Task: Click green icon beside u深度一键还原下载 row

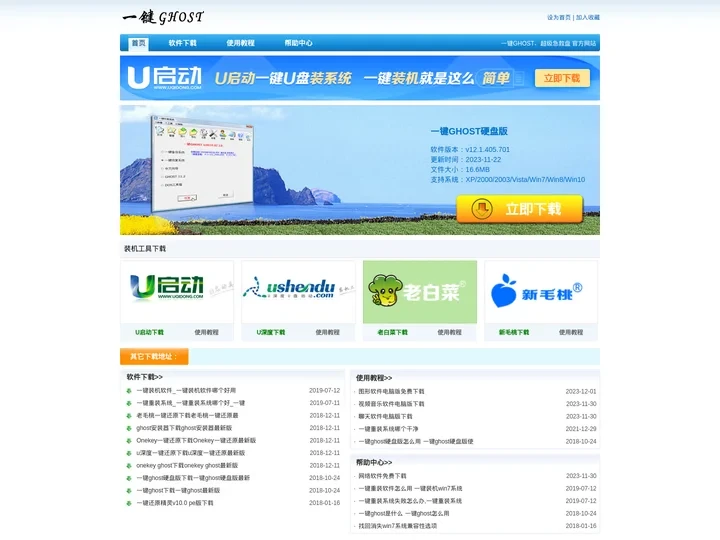Action: [129, 453]
